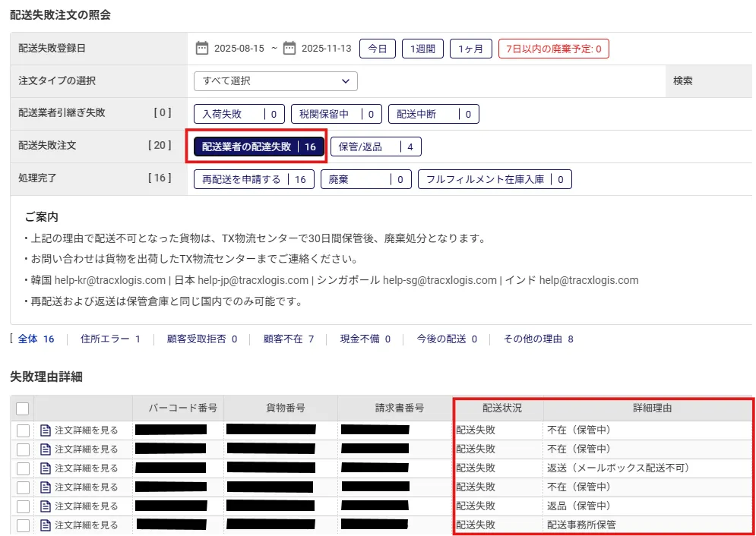Select 再配送を申請する filter
The image size is (756, 536).
(254, 180)
